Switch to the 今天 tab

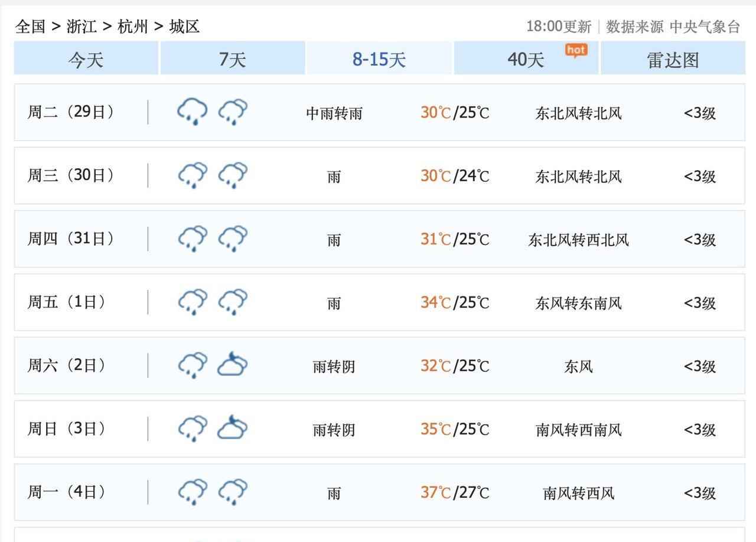pos(86,59)
